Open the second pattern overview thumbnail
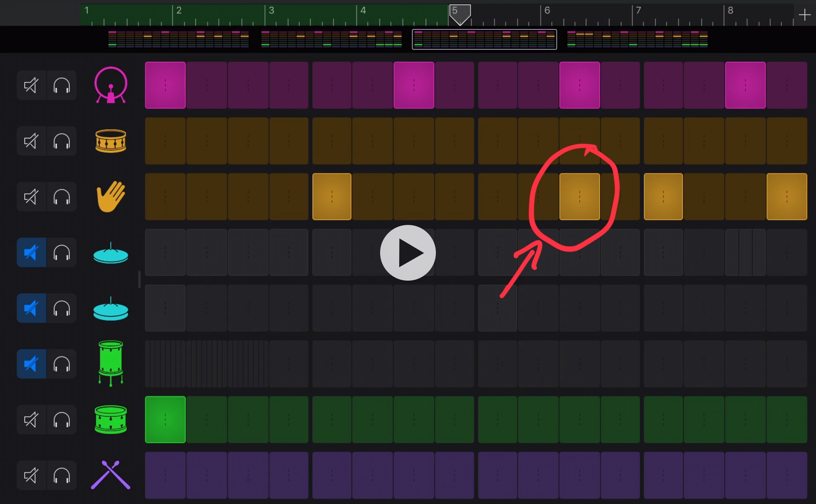Screen dimensions: 816x504 click(331, 39)
